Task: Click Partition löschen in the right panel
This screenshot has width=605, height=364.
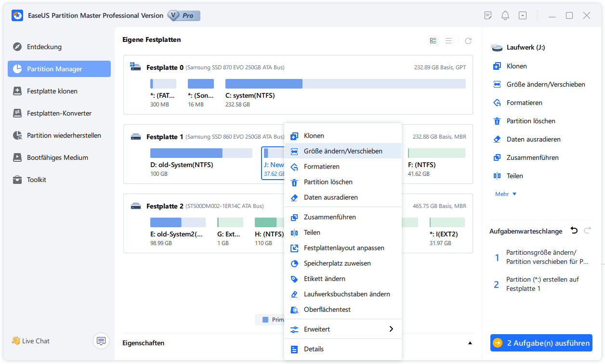Action: point(524,121)
